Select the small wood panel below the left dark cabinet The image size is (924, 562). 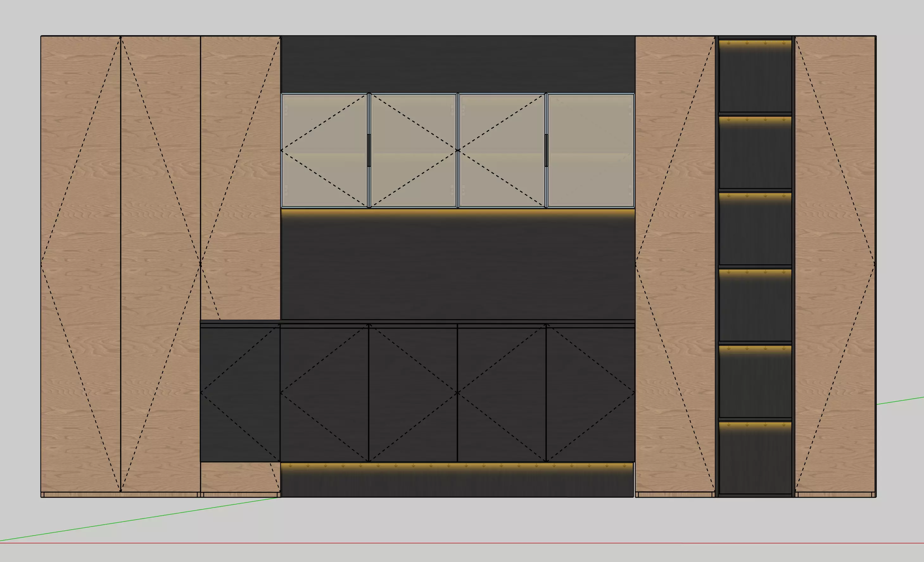click(x=240, y=477)
